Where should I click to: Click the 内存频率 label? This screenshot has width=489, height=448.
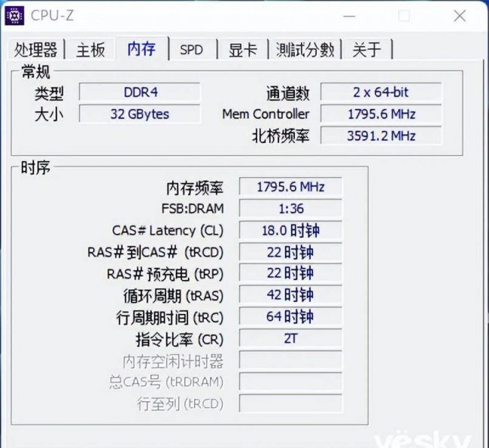pos(195,187)
